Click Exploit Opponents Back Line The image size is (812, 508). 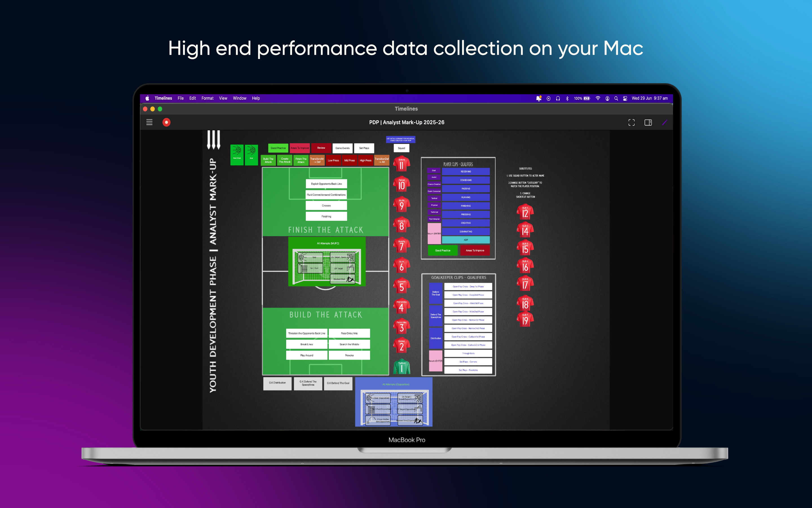coord(326,184)
